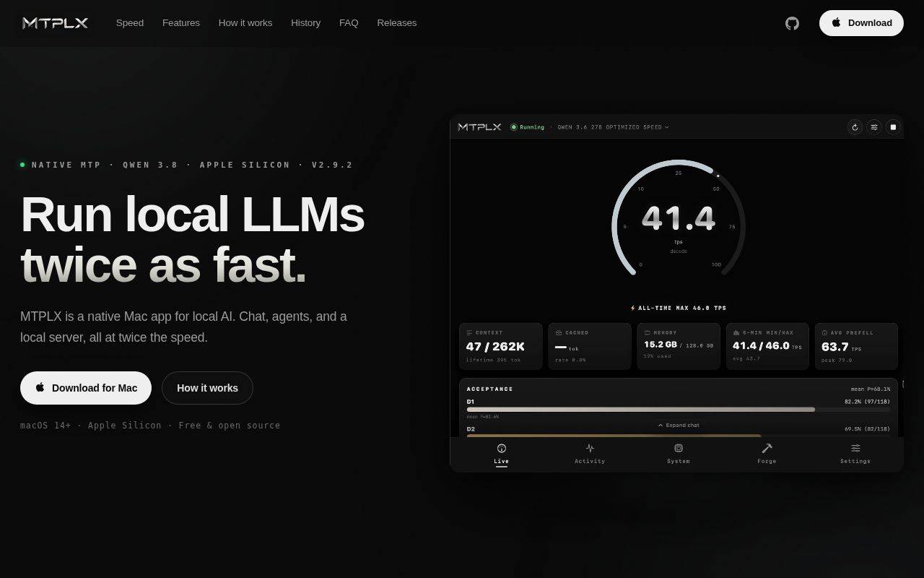
Task: Switch to the Live tab label
Action: (502, 461)
